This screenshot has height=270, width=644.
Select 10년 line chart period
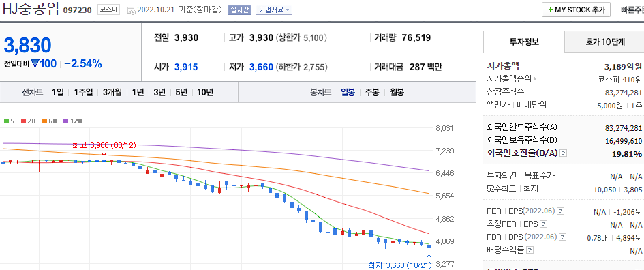(205, 93)
